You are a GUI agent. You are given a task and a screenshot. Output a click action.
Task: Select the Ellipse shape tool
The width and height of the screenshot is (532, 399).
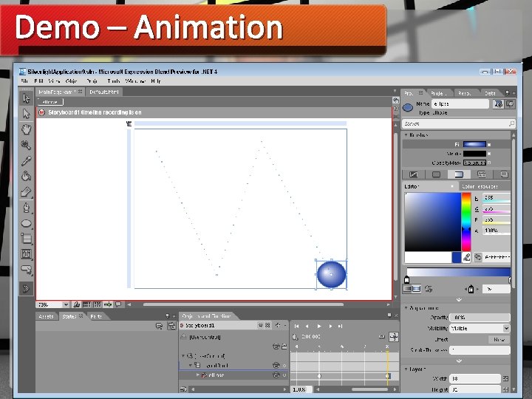point(26,223)
